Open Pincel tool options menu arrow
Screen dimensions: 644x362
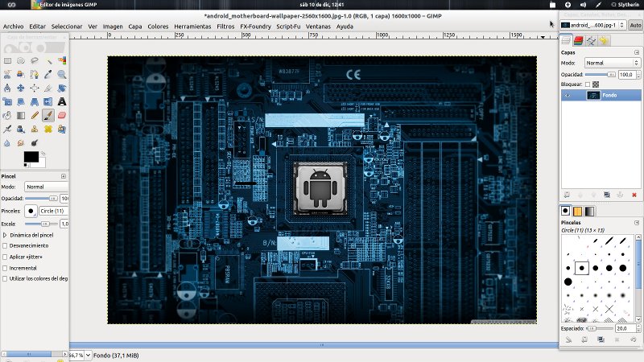coord(64,176)
